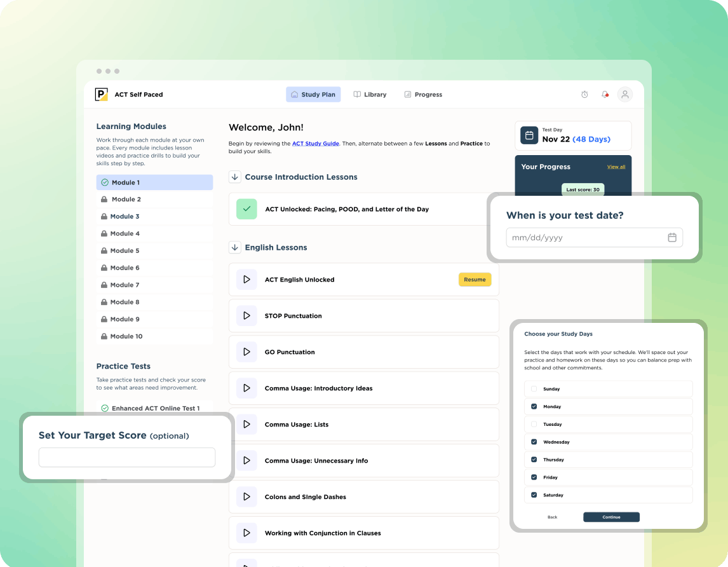Uncheck the Wednesday study day
The width and height of the screenshot is (728, 567).
(x=534, y=442)
